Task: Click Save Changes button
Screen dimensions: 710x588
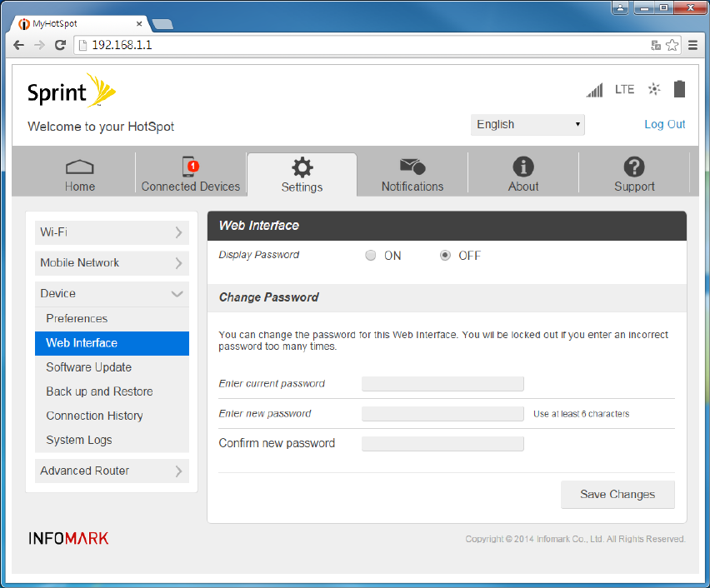Action: (617, 494)
